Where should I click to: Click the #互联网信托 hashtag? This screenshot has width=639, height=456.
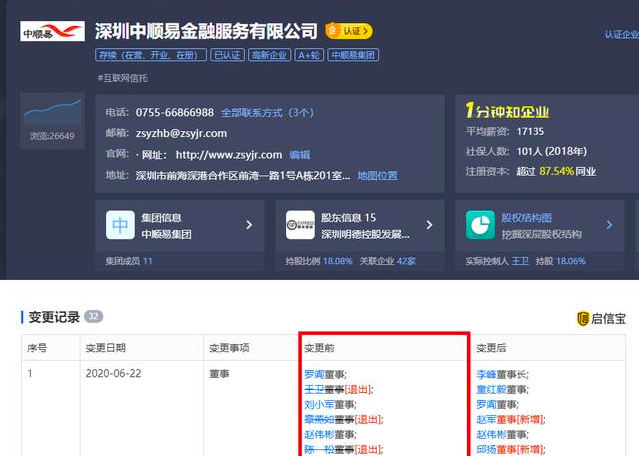click(x=123, y=78)
